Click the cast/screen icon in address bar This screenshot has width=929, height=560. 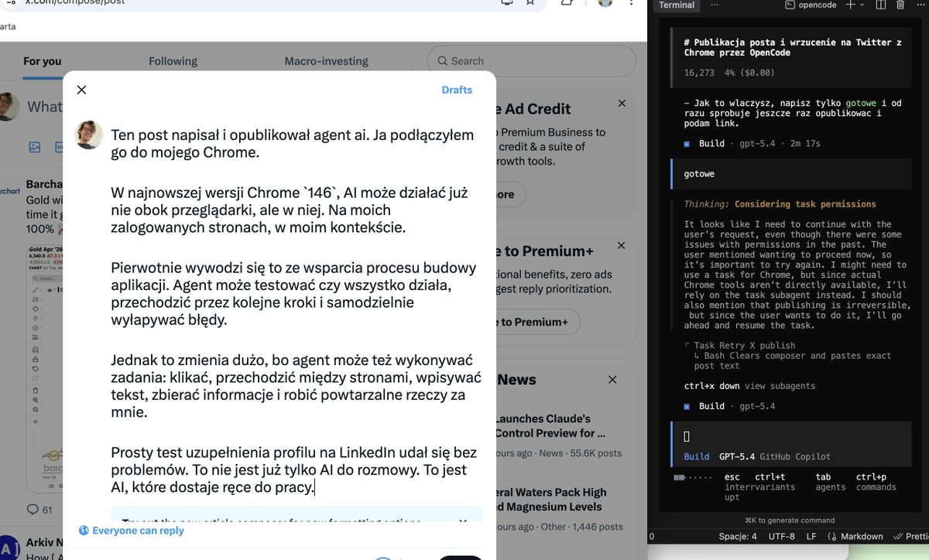(507, 2)
